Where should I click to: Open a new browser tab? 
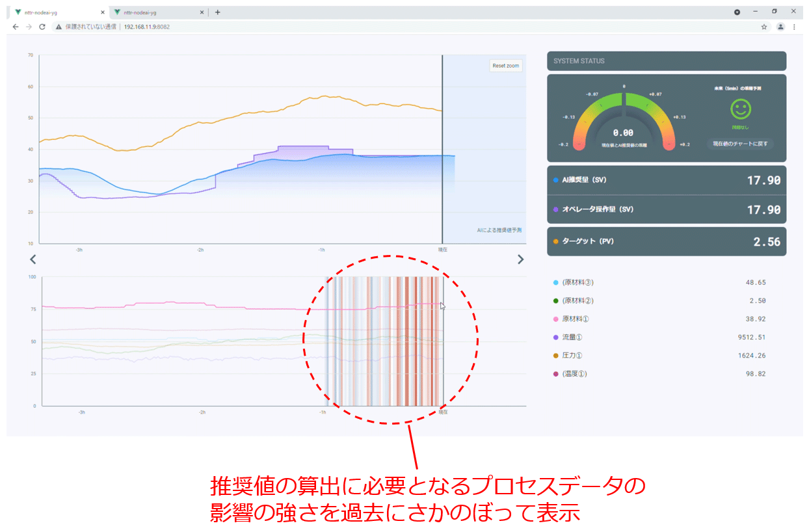pyautogui.click(x=217, y=12)
